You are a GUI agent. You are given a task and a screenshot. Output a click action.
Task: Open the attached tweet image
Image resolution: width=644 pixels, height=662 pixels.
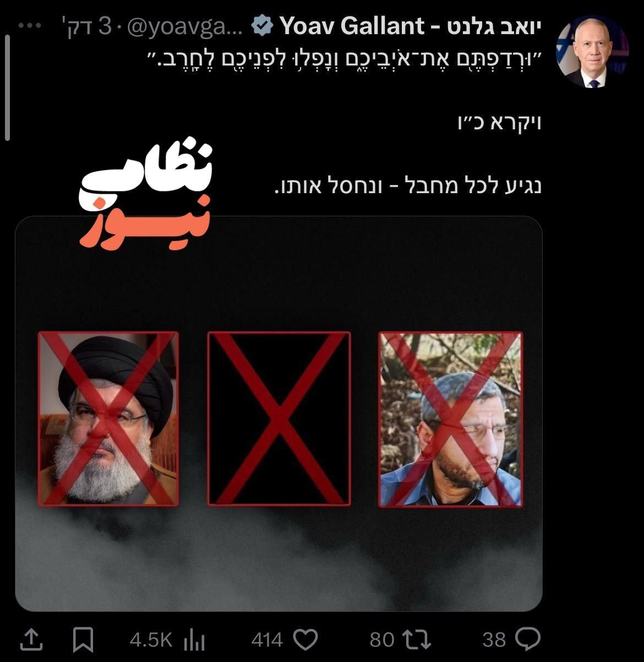tap(279, 414)
